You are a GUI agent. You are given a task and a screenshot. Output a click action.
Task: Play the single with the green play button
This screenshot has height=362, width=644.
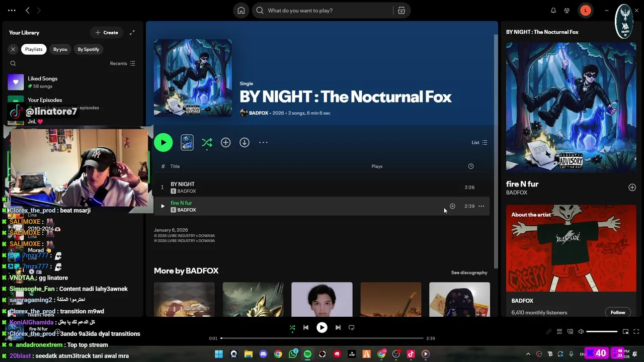tap(163, 143)
